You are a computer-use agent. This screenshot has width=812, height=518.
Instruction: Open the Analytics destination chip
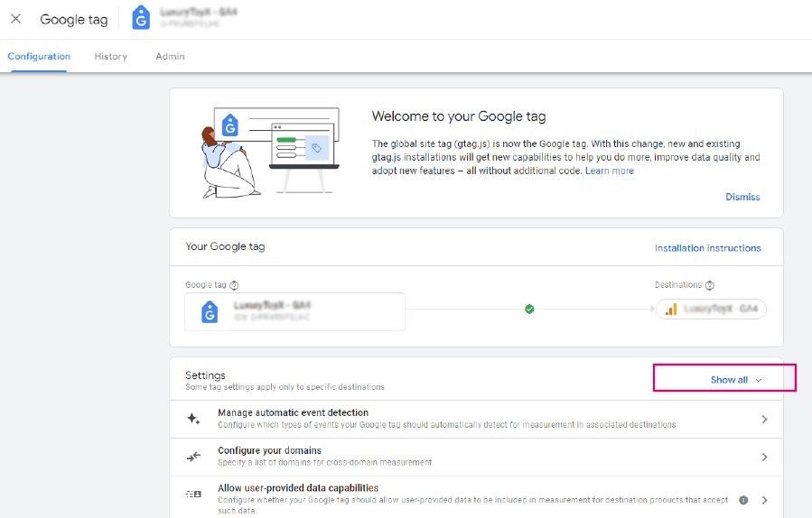pos(711,309)
